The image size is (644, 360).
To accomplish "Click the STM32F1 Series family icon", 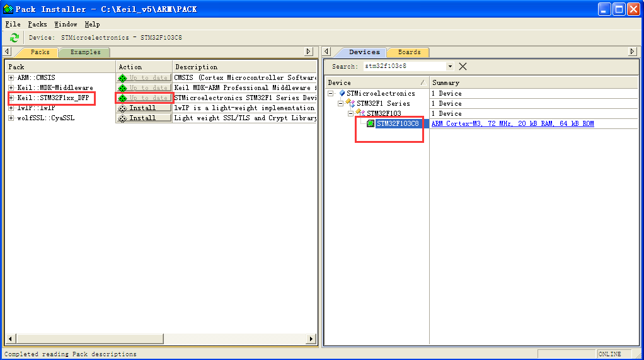I will pyautogui.click(x=350, y=103).
